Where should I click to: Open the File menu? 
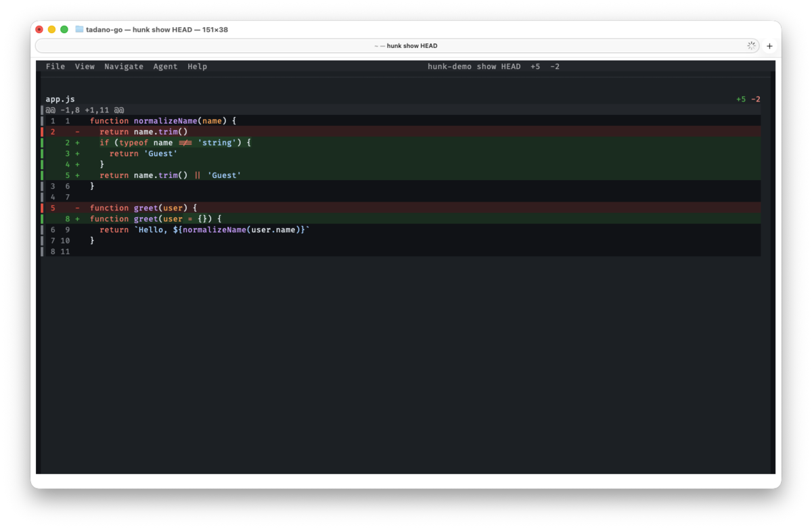coord(55,66)
